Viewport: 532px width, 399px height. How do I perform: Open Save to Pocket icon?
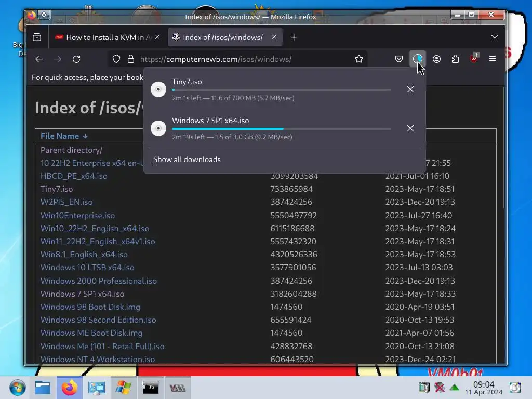point(399,59)
